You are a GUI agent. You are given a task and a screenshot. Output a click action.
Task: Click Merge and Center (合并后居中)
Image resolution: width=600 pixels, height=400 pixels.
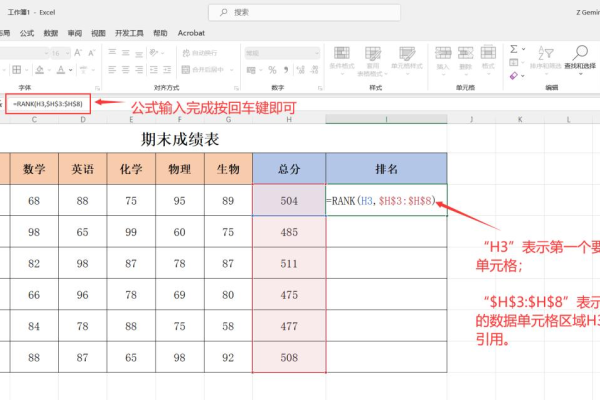(203, 69)
